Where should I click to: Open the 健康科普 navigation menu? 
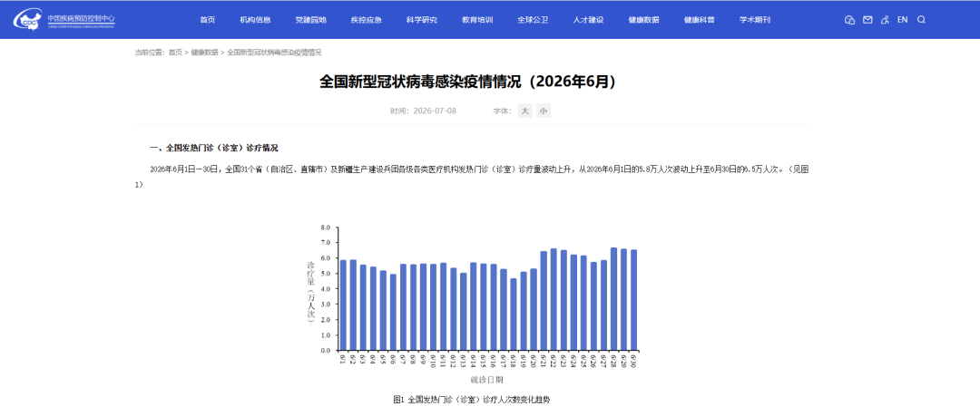(700, 20)
